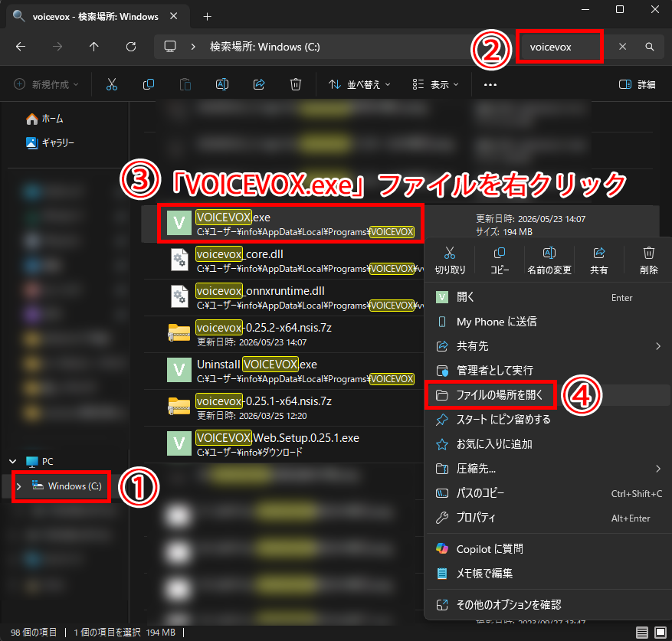Choose メモ帳で編集

tap(548, 574)
